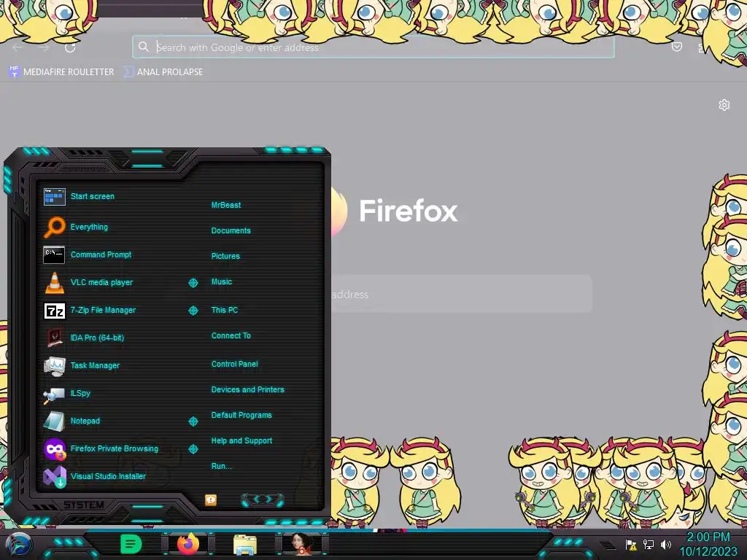747x560 pixels.
Task: Switch to Firefox via taskbar icon
Action: point(188,544)
